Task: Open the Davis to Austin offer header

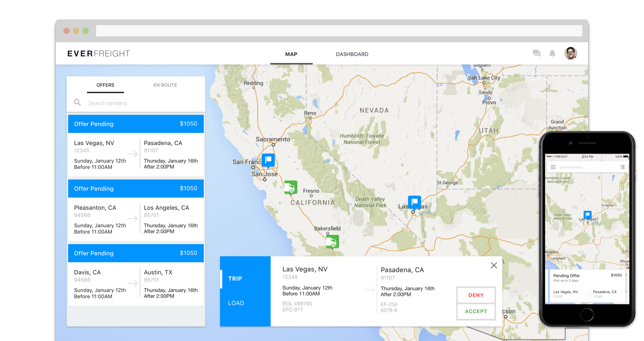Action: 136,253
